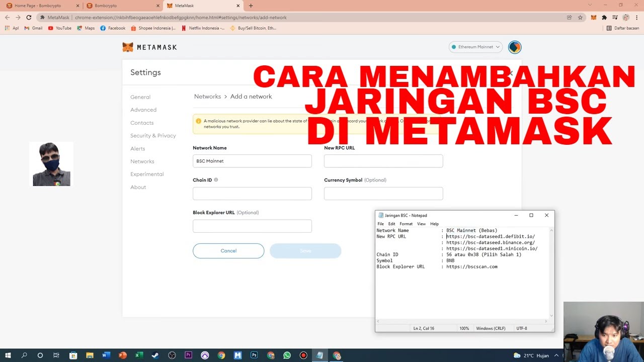The width and height of the screenshot is (644, 362).
Task: Open the Facebook bookmark
Action: (x=113, y=28)
